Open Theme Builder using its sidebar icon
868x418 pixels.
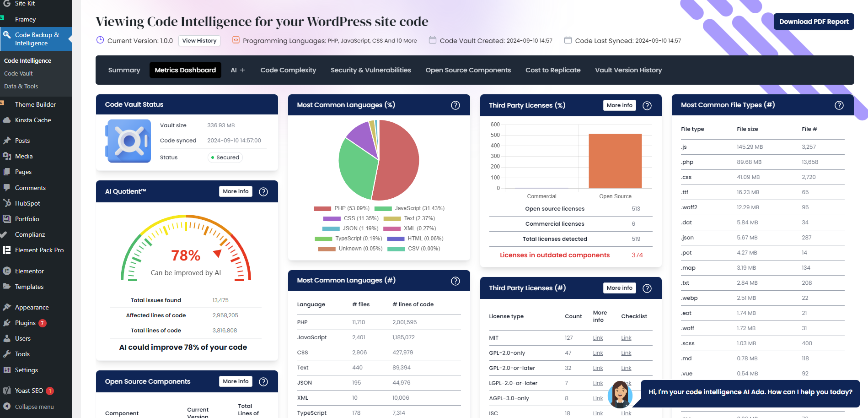2,103
